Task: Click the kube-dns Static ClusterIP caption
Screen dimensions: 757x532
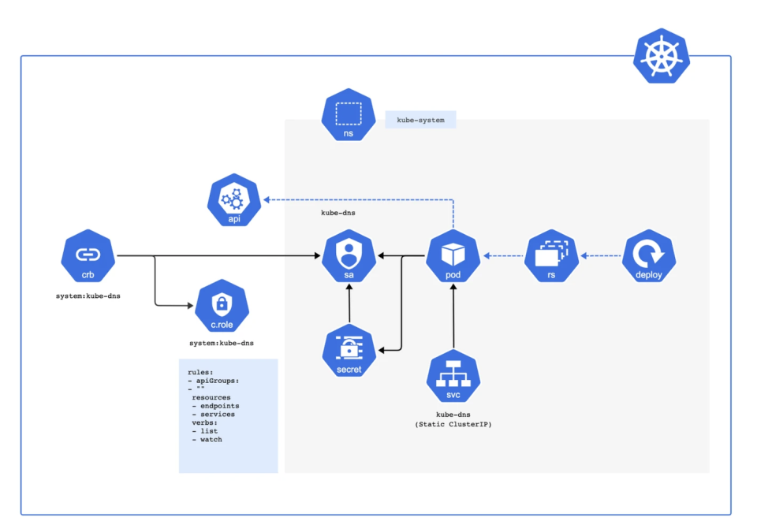Action: (454, 419)
